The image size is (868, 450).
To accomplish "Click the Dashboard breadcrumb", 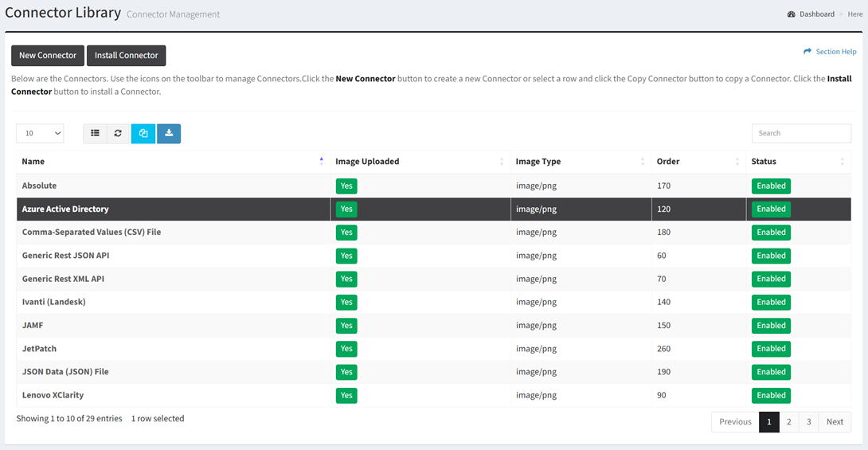I will tap(817, 14).
